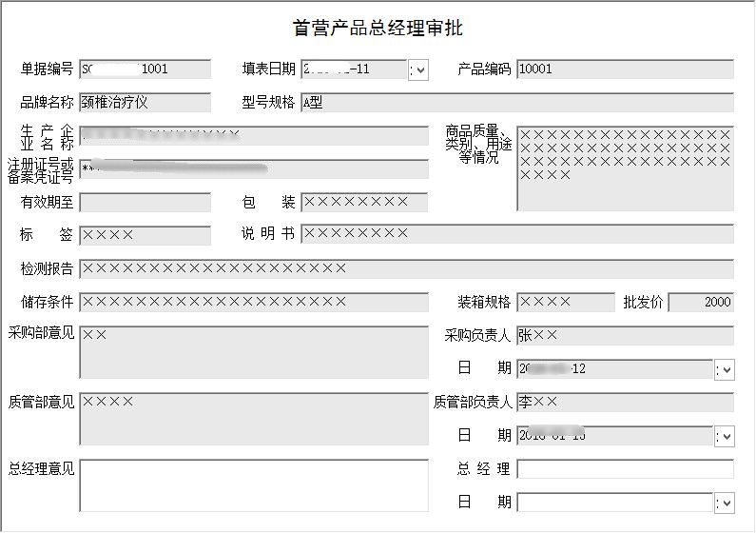Click the 总经理意见 label
The height and width of the screenshot is (533, 756).
click(x=42, y=468)
